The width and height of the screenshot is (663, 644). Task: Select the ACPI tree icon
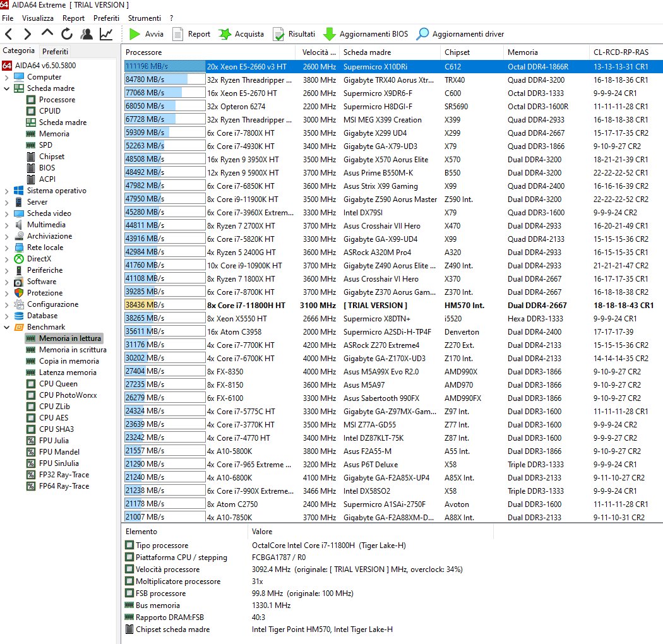pos(31,179)
